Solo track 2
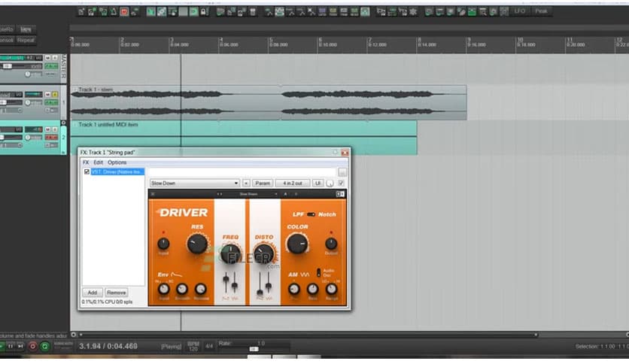This screenshot has width=629, height=364. pyautogui.click(x=55, y=129)
